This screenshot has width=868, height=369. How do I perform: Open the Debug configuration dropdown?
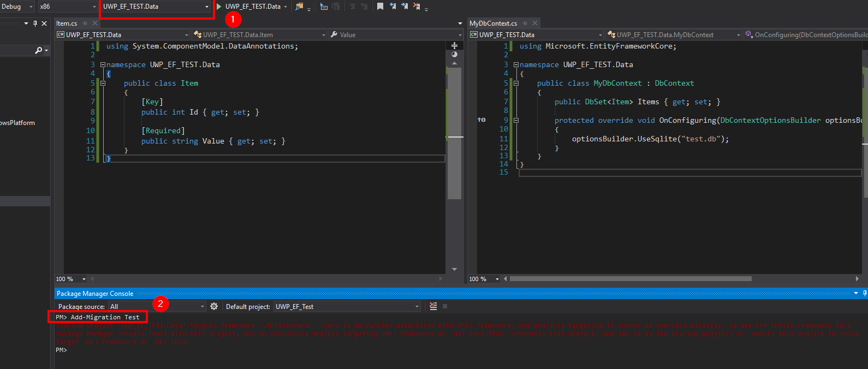pos(31,7)
